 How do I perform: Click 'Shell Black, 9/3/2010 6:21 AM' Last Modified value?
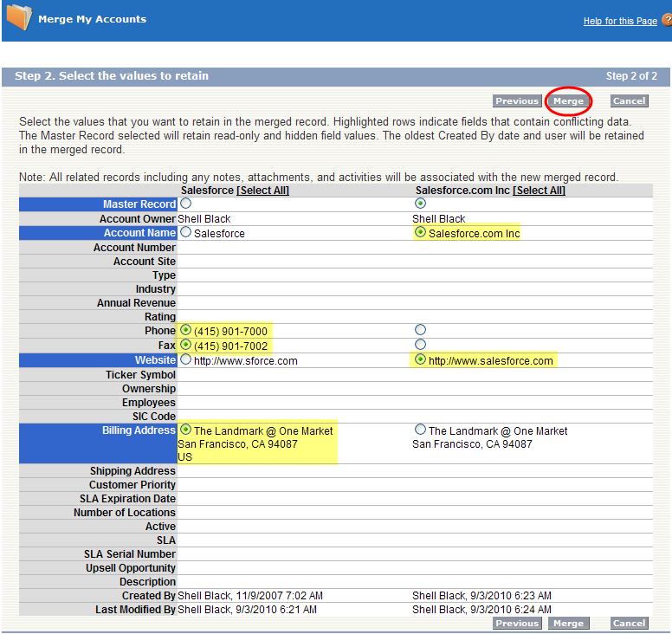(247, 610)
